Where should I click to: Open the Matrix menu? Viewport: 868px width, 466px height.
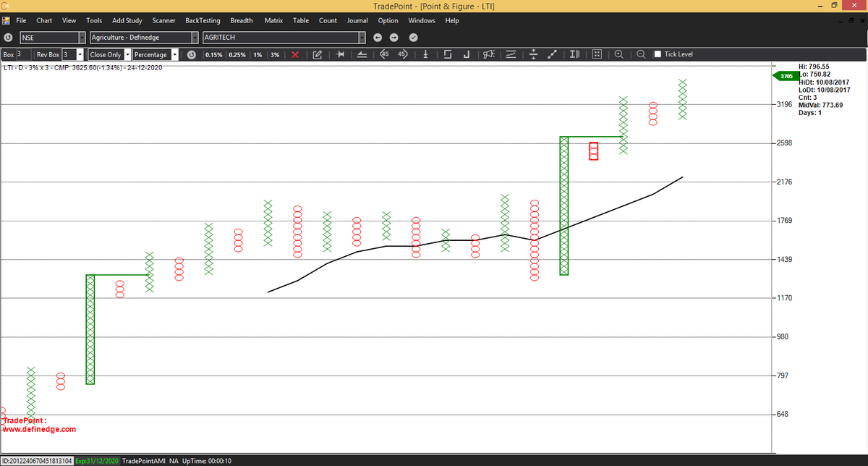(x=273, y=20)
